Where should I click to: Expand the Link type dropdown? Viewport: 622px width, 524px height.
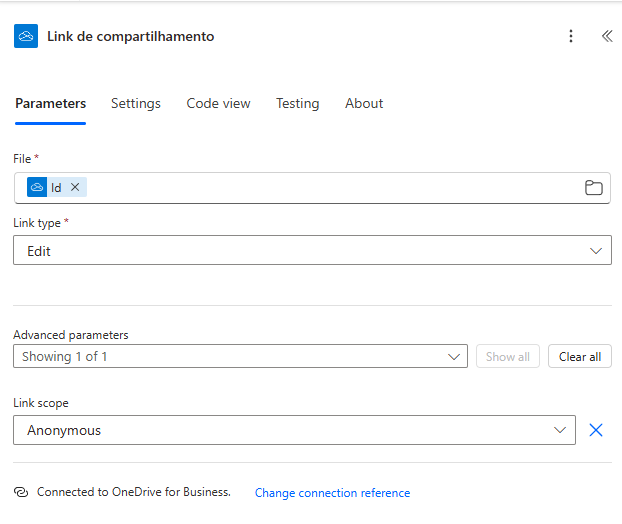312,251
